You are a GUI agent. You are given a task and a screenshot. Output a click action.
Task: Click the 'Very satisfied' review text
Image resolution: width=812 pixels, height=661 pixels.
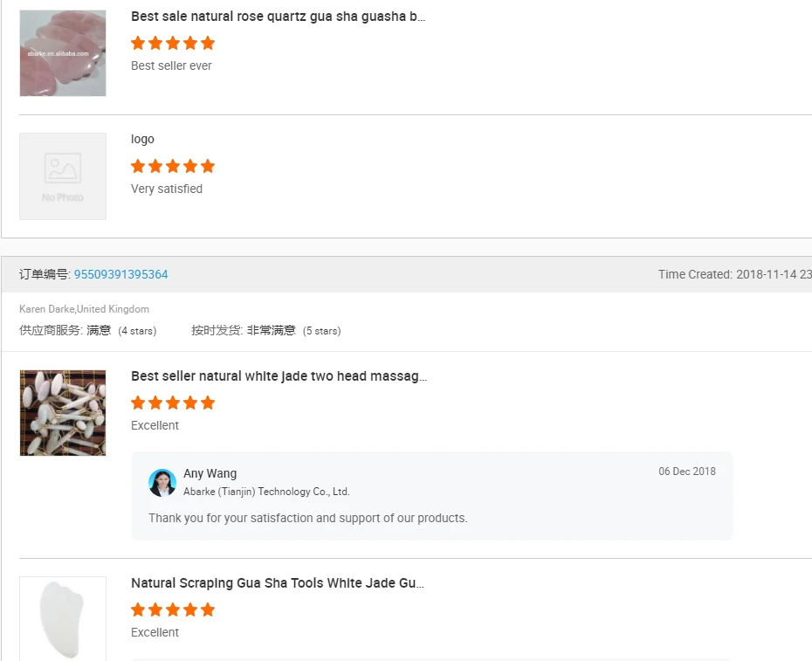[x=167, y=189]
